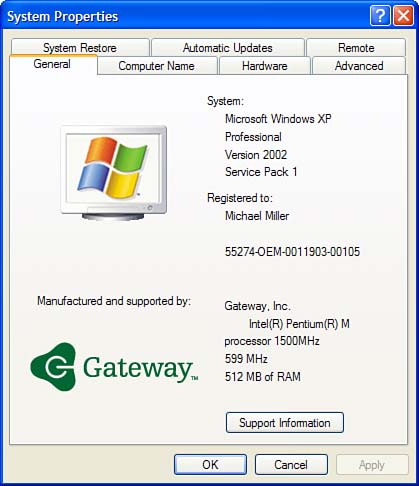Click the 512 MB of RAM text
Viewport: 419px width, 486px height.
point(263,377)
